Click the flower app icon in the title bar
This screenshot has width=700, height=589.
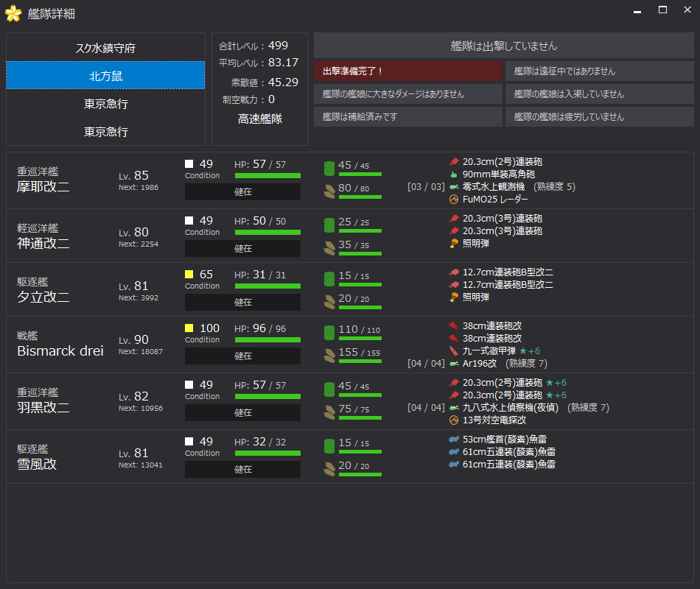[x=13, y=13]
